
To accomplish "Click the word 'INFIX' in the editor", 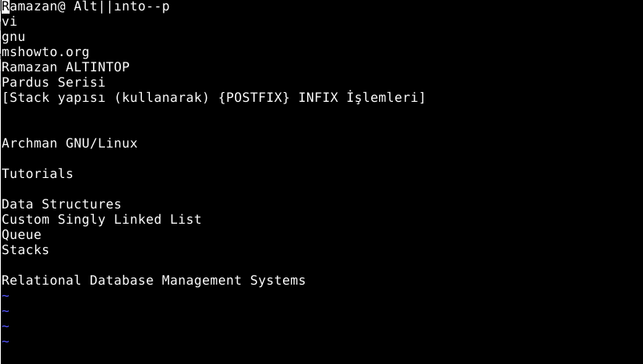I will click(318, 98).
